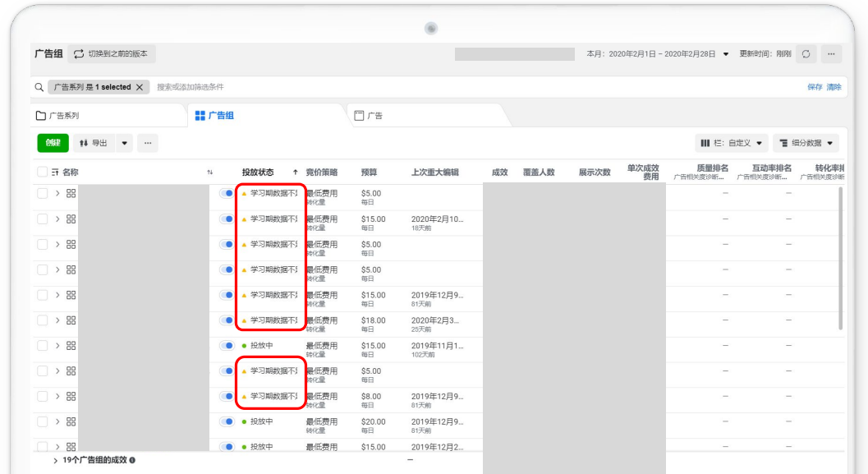The image size is (868, 474).
Task: Expand the $8.00 ad set row chevron
Action: tap(57, 396)
